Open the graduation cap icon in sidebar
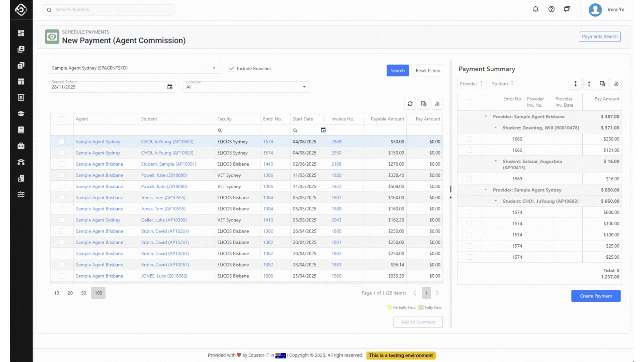Screen dimensions: 644x362 (x=21, y=114)
